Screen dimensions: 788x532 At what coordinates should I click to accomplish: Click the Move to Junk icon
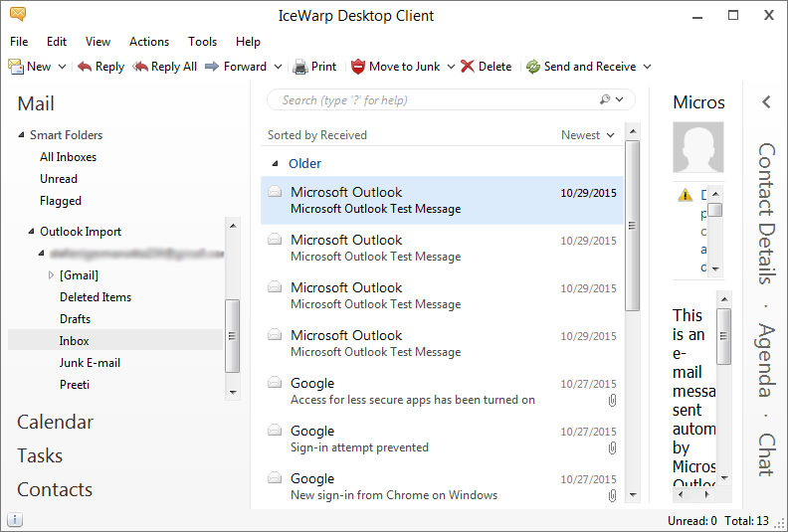pyautogui.click(x=358, y=67)
